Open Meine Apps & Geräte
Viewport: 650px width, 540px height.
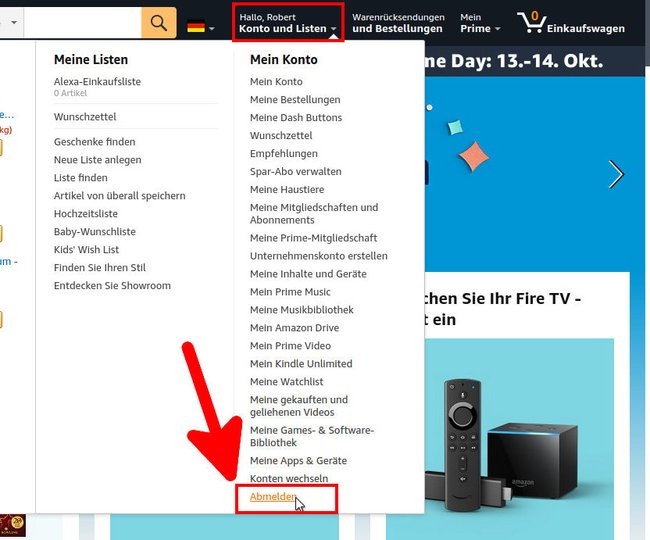point(298,461)
